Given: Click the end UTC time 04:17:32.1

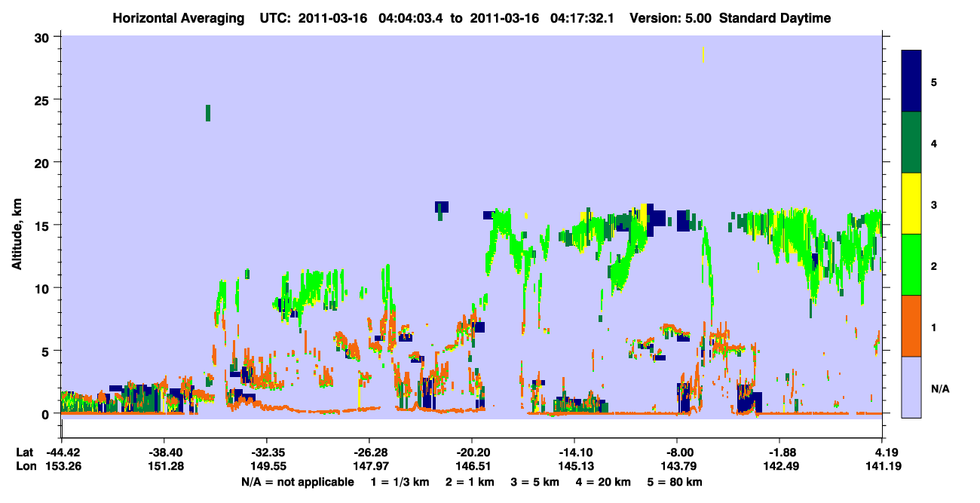Looking at the screenshot, I should point(580,18).
